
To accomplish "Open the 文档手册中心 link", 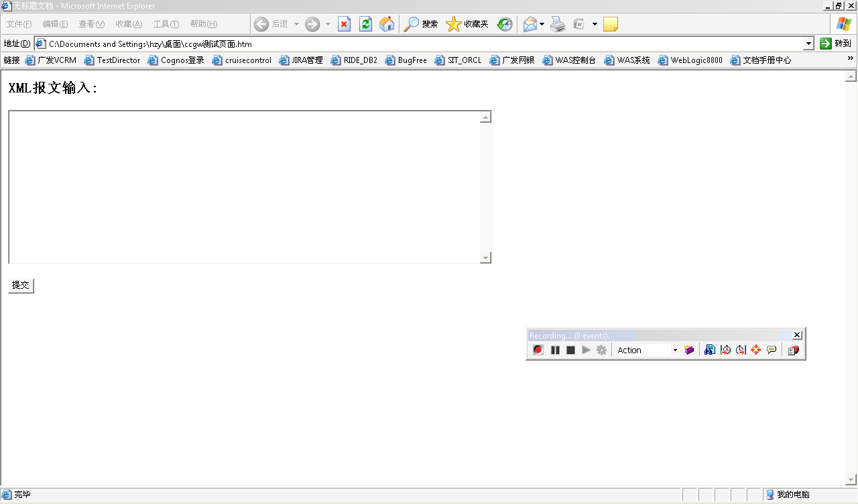I will click(x=761, y=60).
